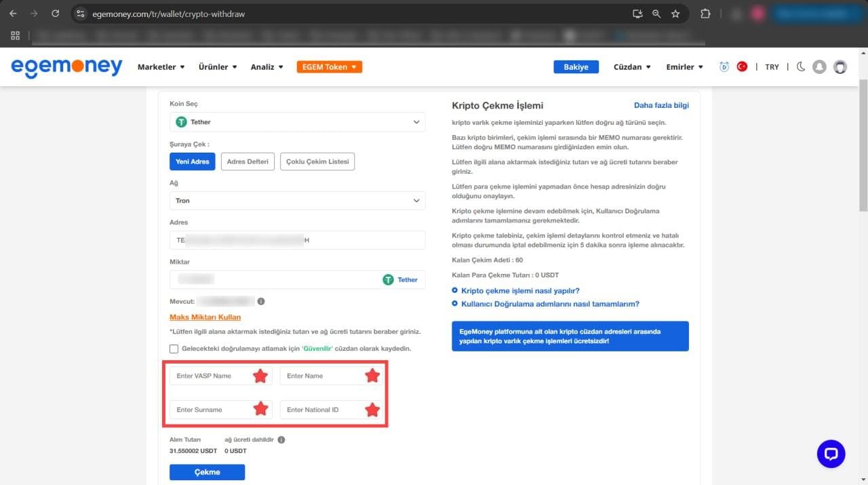Click the egemoney logo
This screenshot has width=868, height=485.
[x=66, y=67]
